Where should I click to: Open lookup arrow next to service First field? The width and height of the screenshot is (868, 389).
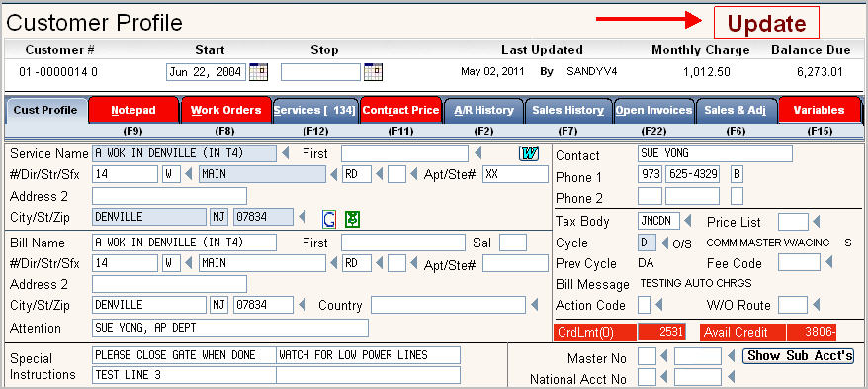(x=478, y=153)
